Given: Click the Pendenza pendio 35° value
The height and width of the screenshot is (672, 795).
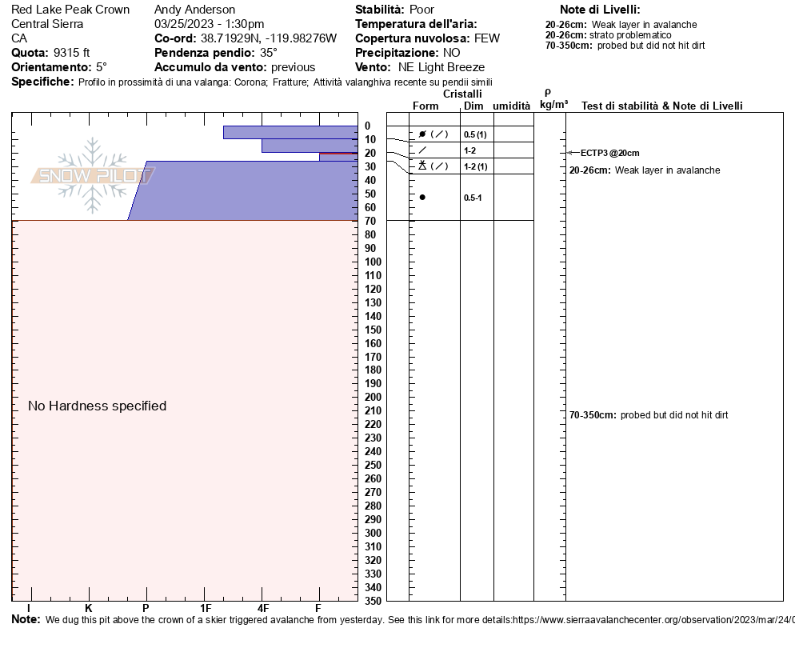Looking at the screenshot, I should (269, 53).
